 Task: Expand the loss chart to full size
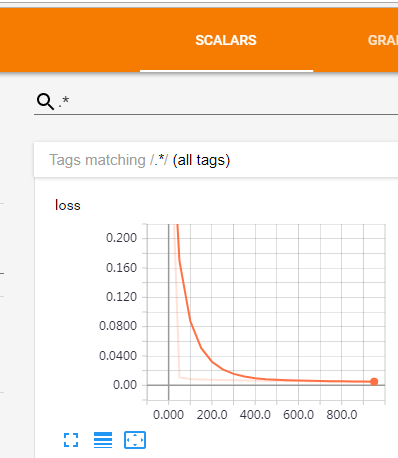(x=71, y=440)
